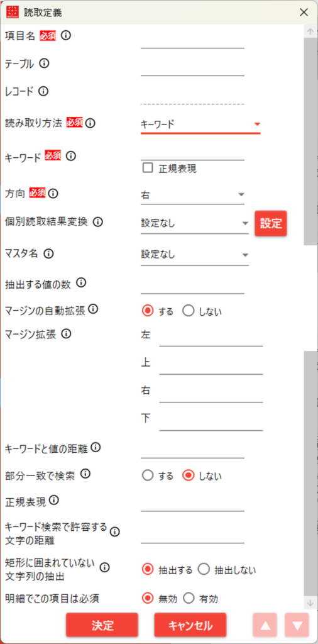Click the red down-arrow move button
This screenshot has height=644, width=318.
(297, 625)
